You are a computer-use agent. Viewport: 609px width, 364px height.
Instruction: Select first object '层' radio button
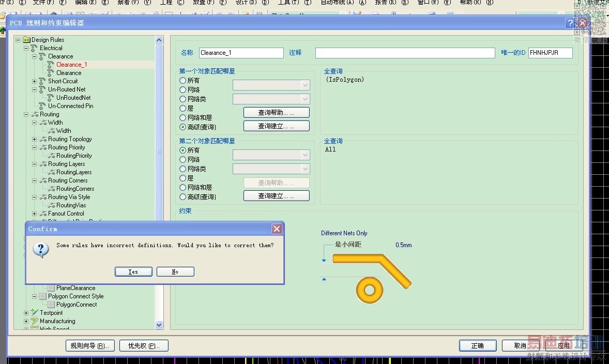(182, 109)
